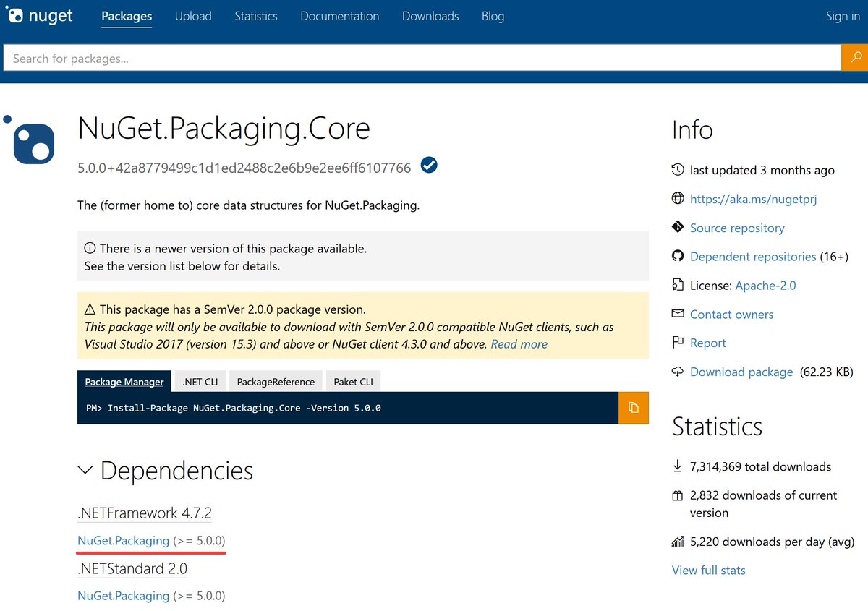Open NuGet.Packaging link under .NETStandard 2.0
Screen dimensions: 868x611
123,596
